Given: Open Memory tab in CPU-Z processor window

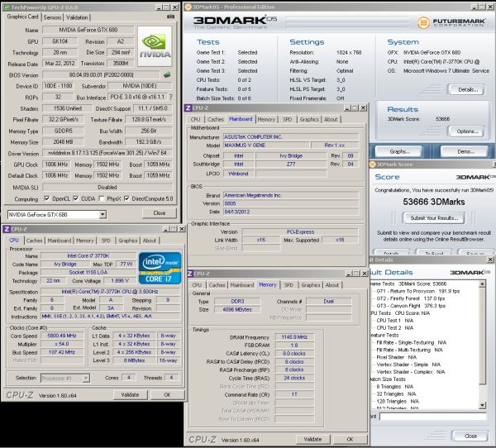Looking at the screenshot, I should point(85,241).
